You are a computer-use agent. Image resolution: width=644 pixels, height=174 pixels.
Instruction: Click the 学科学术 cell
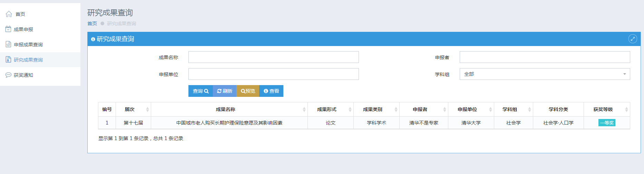(376, 123)
